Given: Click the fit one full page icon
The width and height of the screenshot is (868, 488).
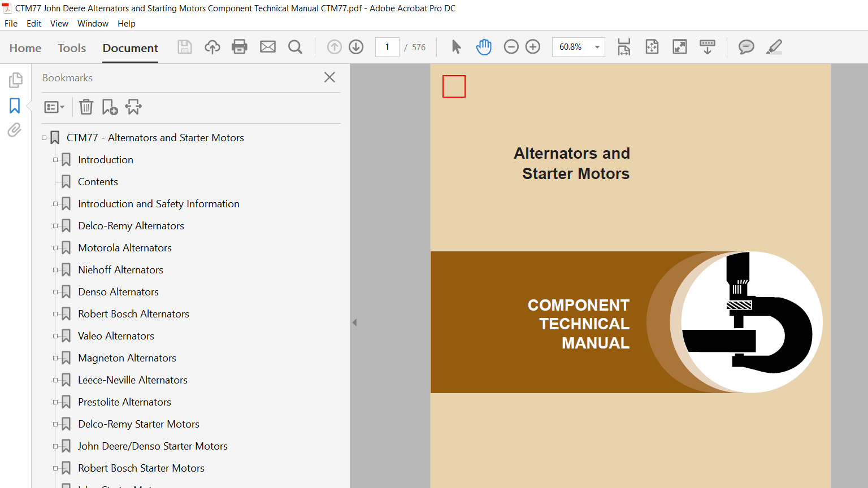Looking at the screenshot, I should [652, 47].
